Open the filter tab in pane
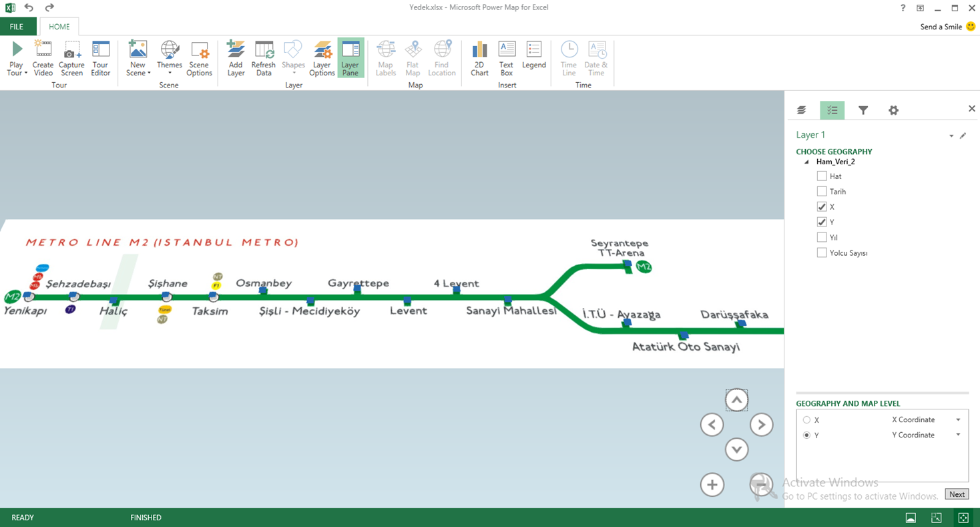This screenshot has height=527, width=980. (x=863, y=110)
